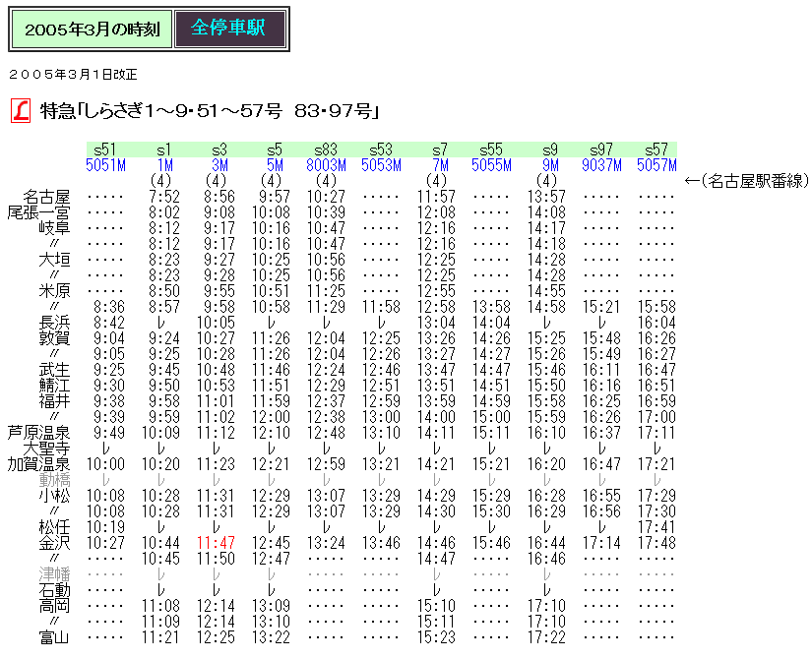Viewport: 812px width, 659px height.
Task: Open train number link 1M
Action: pyautogui.click(x=164, y=165)
